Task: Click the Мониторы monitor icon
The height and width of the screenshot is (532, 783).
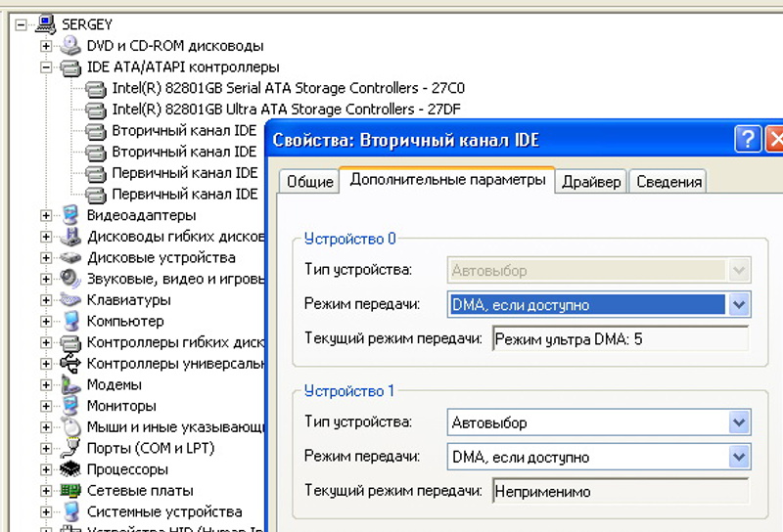Action: (x=70, y=406)
